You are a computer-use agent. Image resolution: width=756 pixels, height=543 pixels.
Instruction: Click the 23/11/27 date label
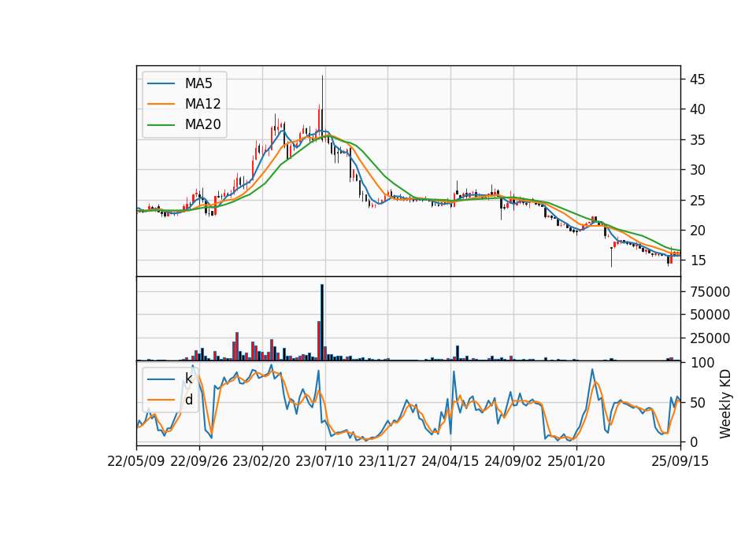tap(387, 461)
